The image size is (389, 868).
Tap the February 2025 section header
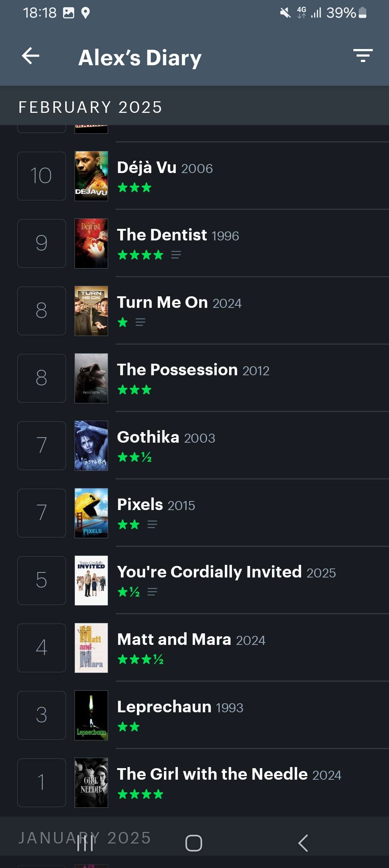click(90, 107)
